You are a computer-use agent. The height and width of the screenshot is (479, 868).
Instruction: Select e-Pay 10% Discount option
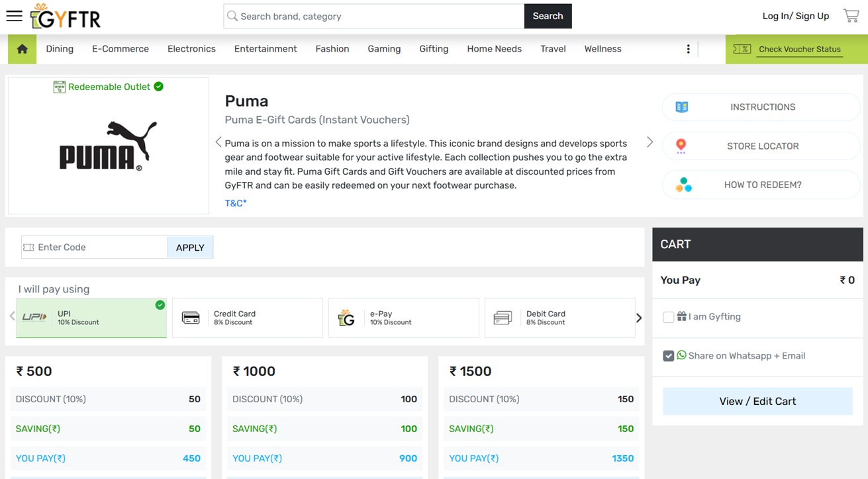(404, 318)
